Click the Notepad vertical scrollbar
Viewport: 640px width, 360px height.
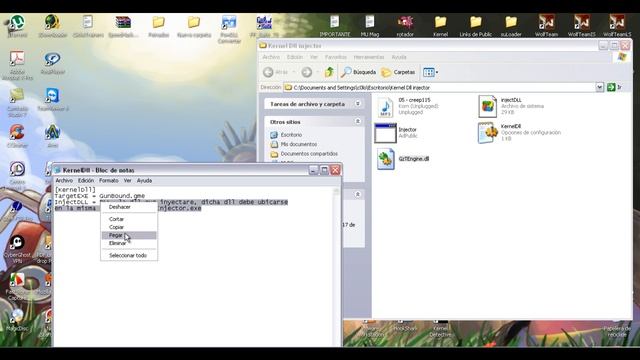click(x=336, y=267)
